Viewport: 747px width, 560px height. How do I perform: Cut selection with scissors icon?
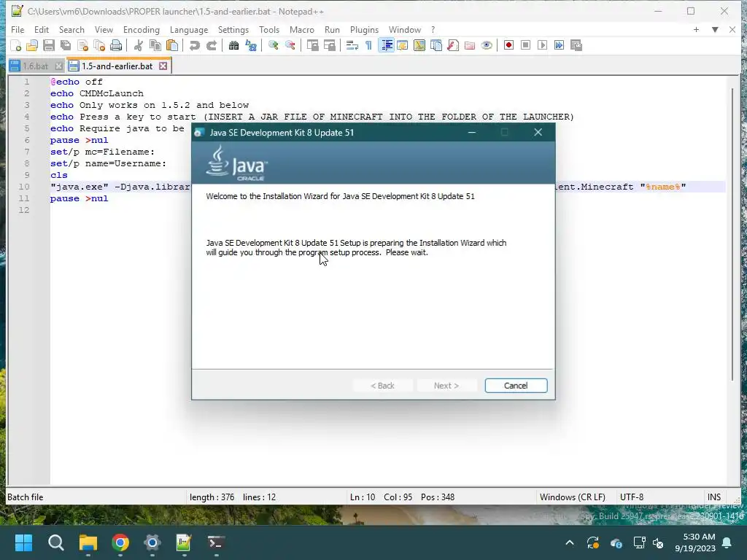pyautogui.click(x=139, y=45)
